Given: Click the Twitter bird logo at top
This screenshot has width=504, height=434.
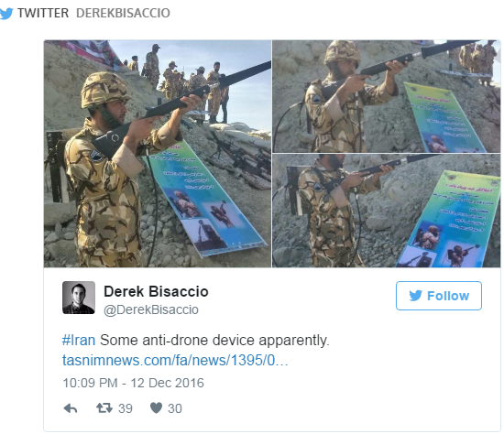Looking at the screenshot, I should [x=6, y=14].
